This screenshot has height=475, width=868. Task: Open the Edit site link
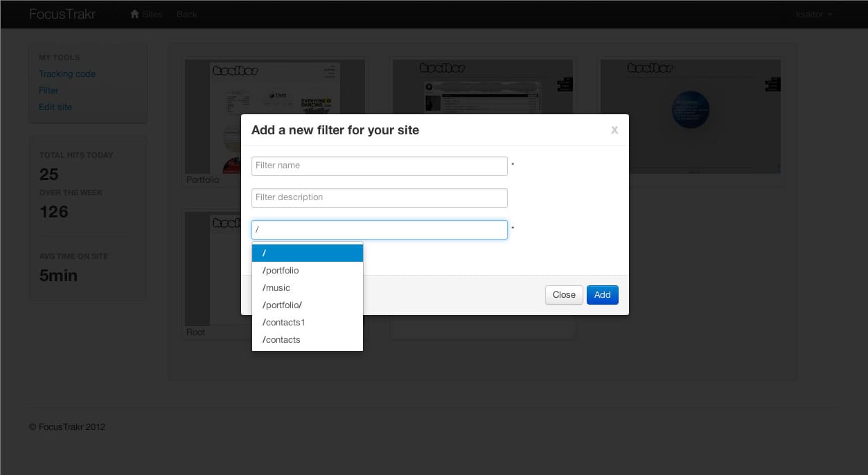click(x=55, y=107)
